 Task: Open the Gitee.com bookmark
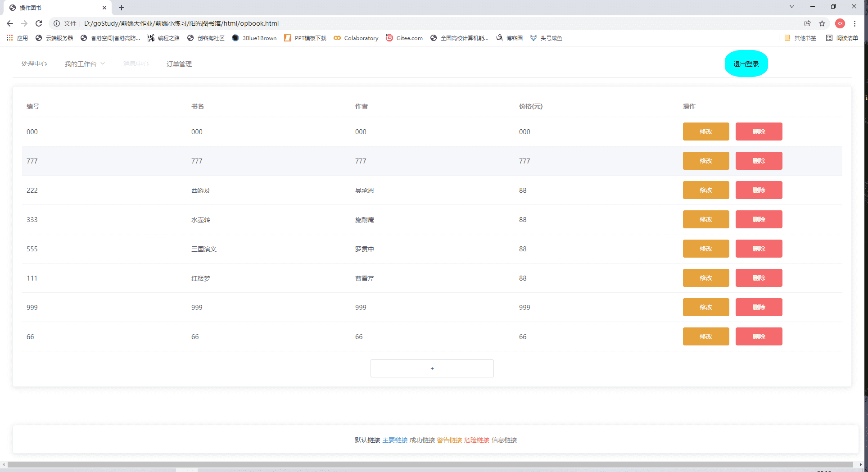pyautogui.click(x=404, y=38)
